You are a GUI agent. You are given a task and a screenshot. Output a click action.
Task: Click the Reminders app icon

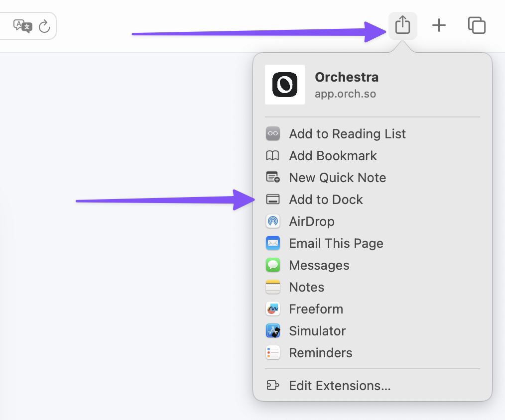273,353
